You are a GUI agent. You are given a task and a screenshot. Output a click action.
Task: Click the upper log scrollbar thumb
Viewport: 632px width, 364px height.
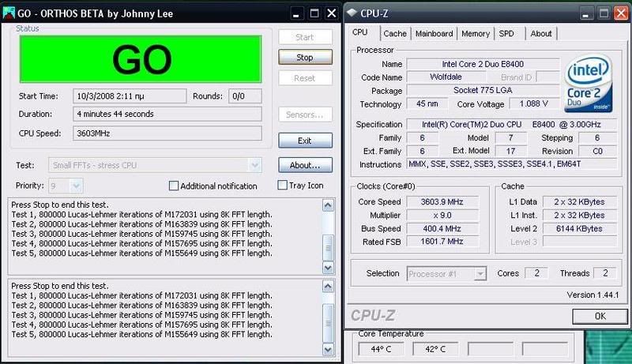pyautogui.click(x=328, y=248)
